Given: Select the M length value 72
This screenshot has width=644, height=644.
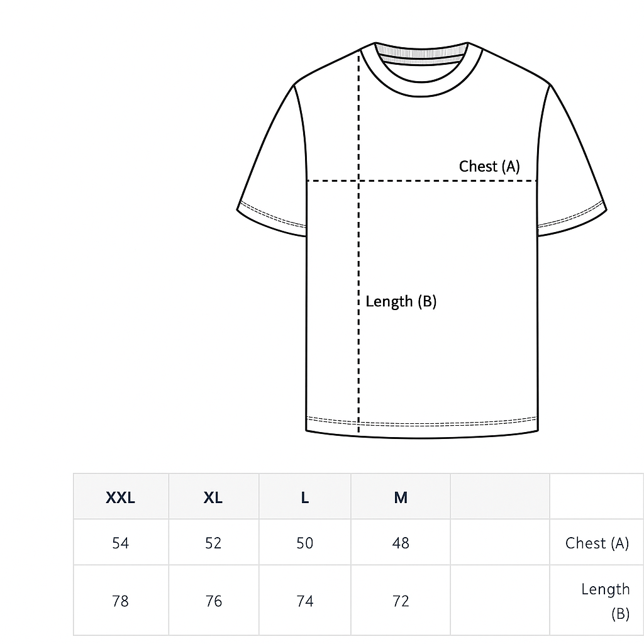Looking at the screenshot, I should [x=401, y=601].
